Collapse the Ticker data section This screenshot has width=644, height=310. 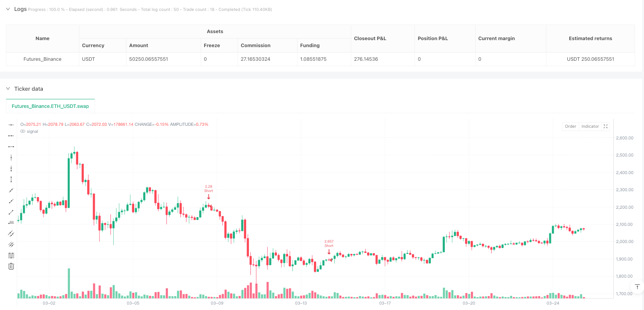[x=7, y=88]
